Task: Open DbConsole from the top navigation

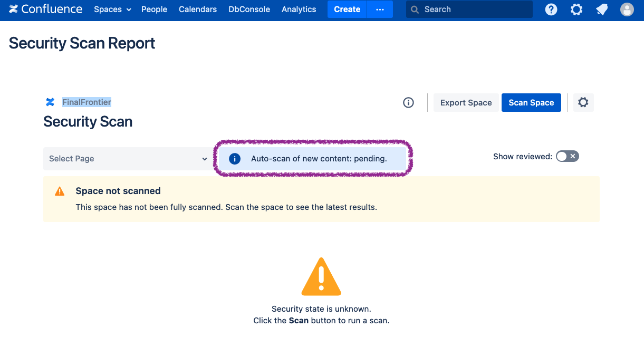Action: (x=249, y=9)
